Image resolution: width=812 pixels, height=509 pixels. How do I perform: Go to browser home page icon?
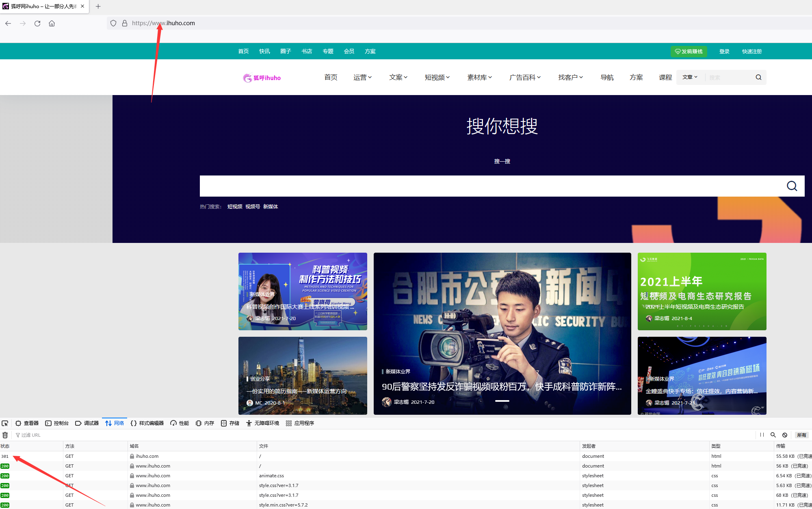point(52,23)
